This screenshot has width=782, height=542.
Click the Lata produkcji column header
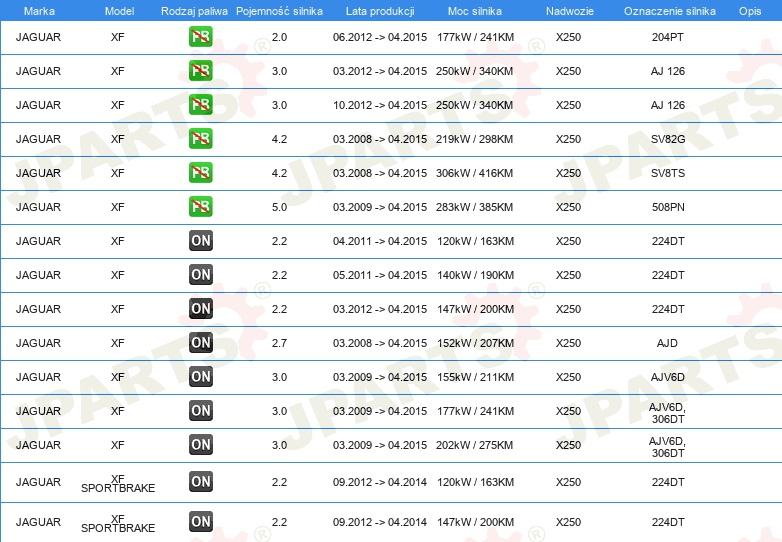(x=380, y=11)
